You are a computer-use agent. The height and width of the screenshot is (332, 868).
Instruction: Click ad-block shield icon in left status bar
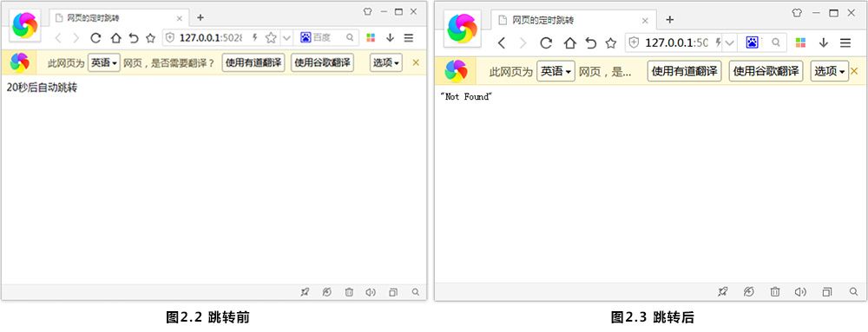327,292
